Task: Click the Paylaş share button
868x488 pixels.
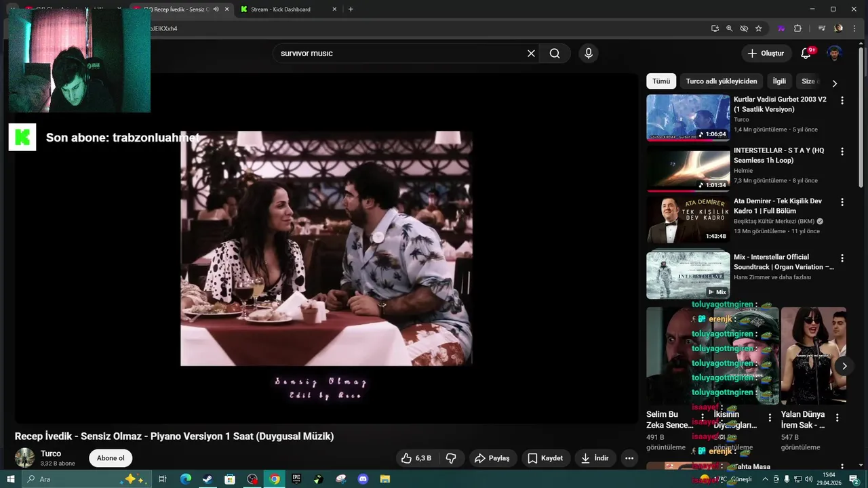Action: 492,458
